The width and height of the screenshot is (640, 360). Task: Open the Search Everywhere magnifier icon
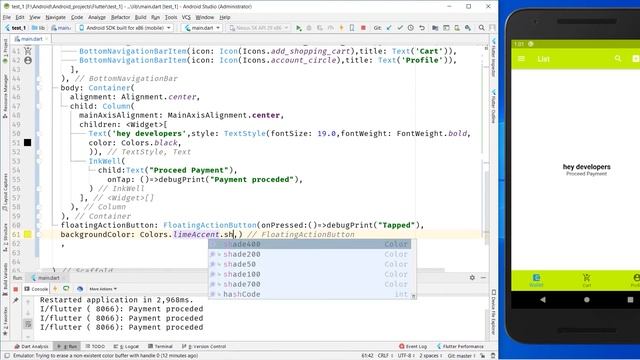click(x=481, y=28)
